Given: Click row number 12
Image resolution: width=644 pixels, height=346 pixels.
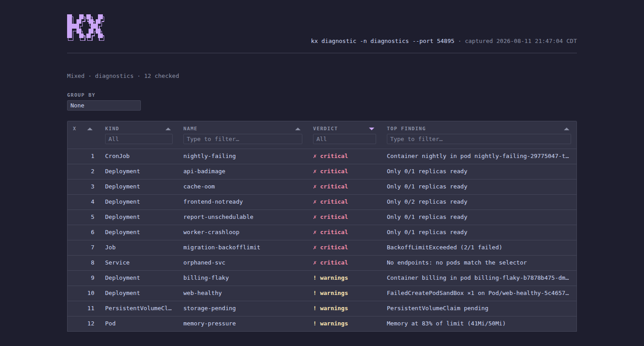Looking at the screenshot, I should pos(91,324).
